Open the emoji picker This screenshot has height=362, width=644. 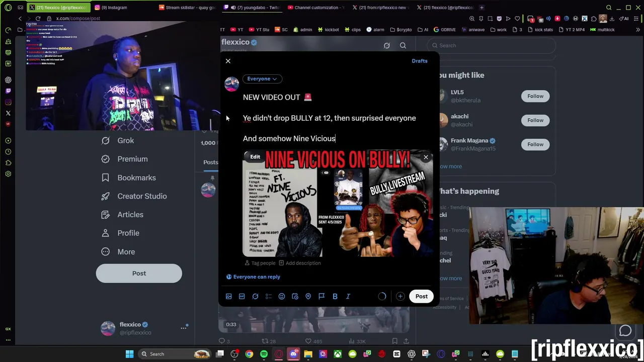282,297
